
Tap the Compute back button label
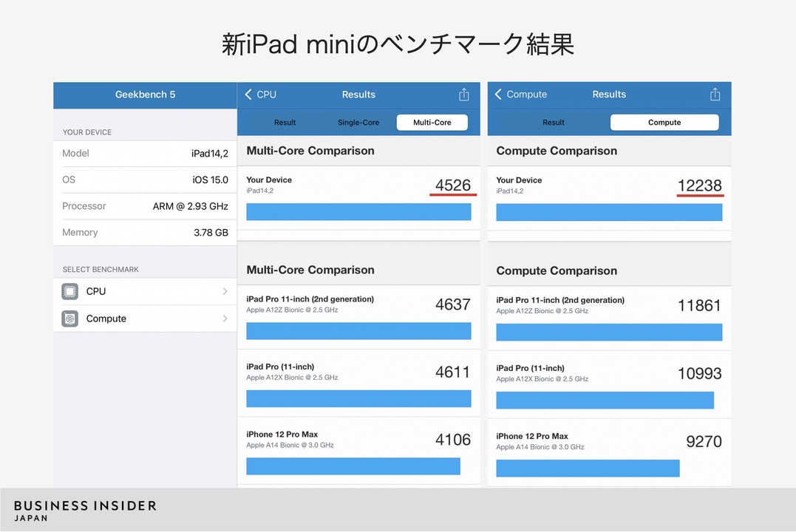[x=526, y=95]
